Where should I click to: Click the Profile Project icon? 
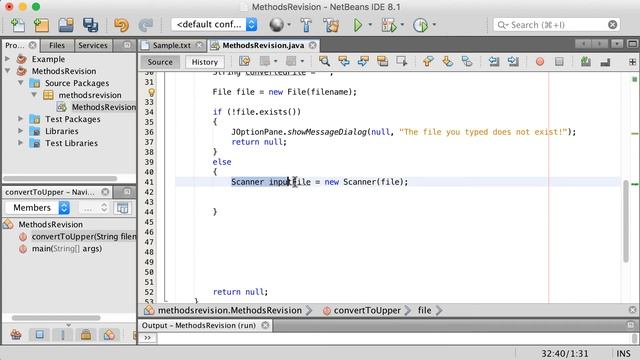(420, 25)
